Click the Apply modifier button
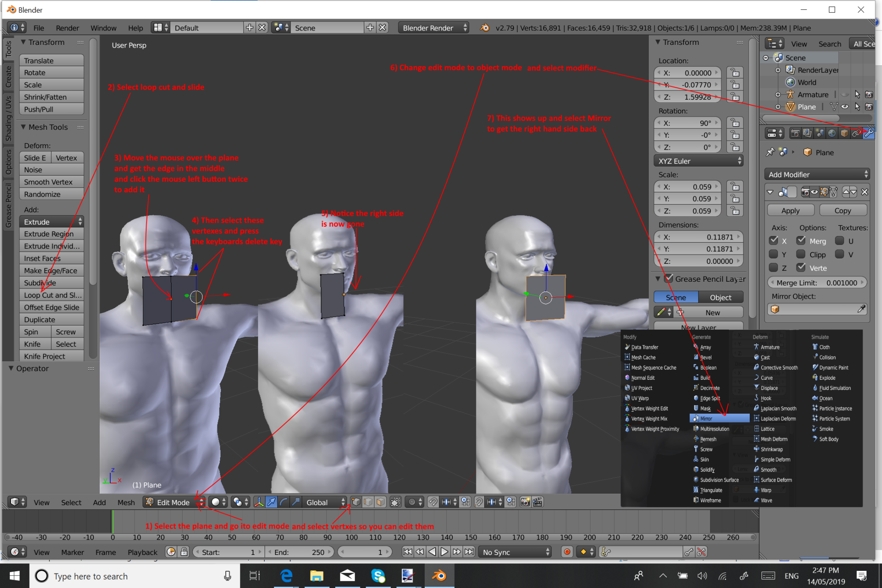The image size is (882, 588). coord(791,210)
